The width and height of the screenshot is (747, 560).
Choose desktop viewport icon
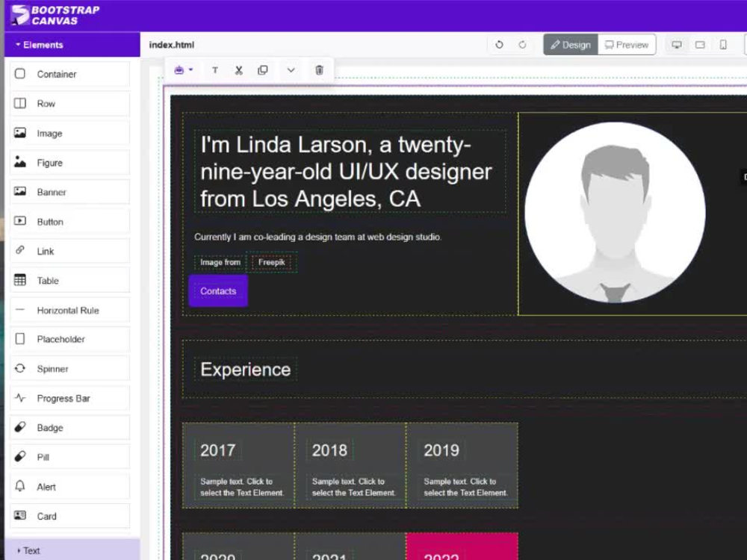[677, 45]
